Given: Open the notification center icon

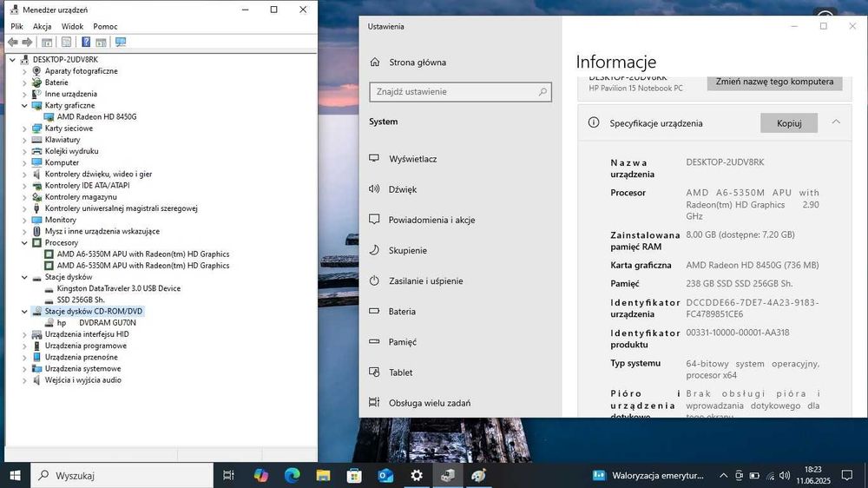Looking at the screenshot, I should [846, 475].
